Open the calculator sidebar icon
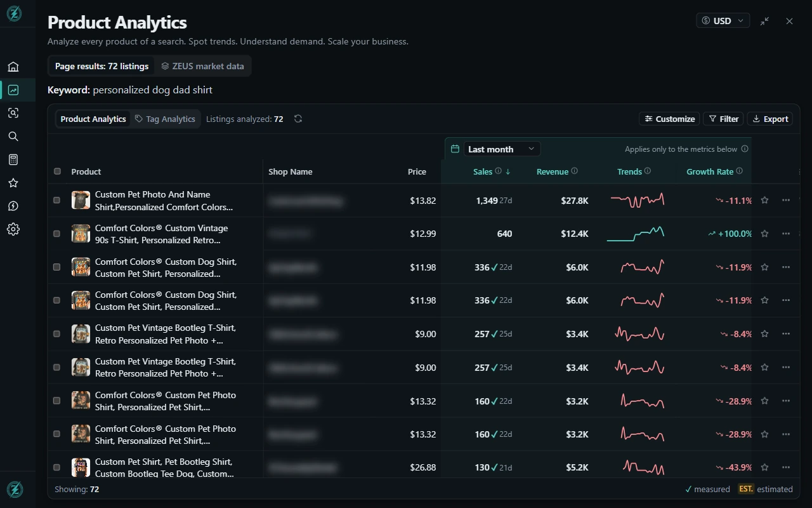Viewport: 812px width, 508px height. 13,159
